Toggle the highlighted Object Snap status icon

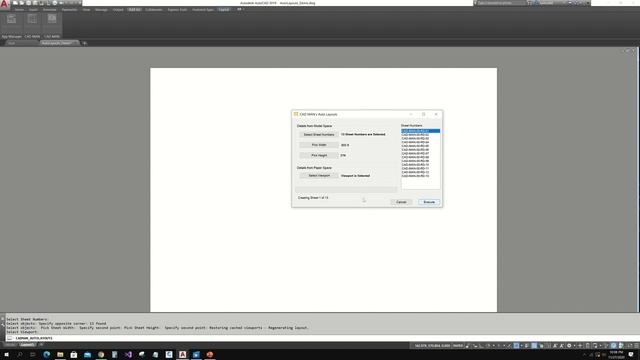coord(516,346)
